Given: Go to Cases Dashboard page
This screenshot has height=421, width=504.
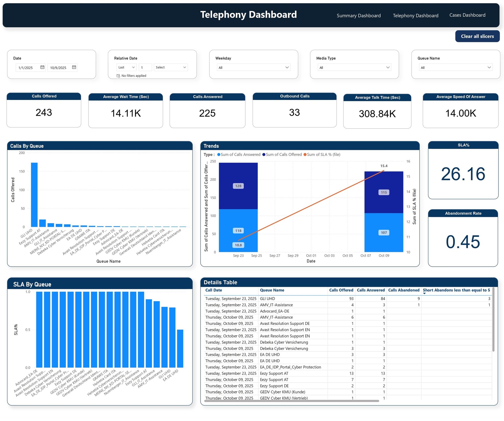Looking at the screenshot, I should pos(467,15).
